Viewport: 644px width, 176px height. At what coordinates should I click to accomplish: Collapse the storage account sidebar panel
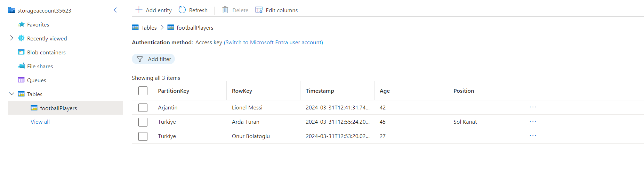pos(115,10)
